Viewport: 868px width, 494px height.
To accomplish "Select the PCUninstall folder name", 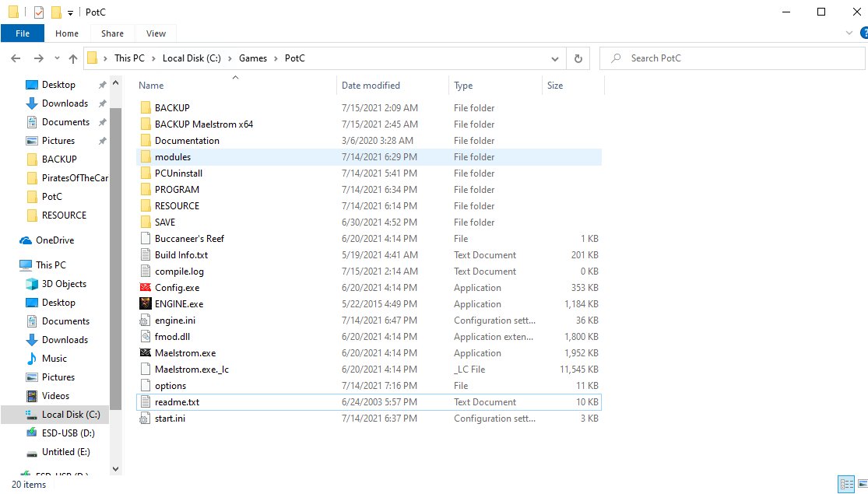I will click(x=179, y=173).
